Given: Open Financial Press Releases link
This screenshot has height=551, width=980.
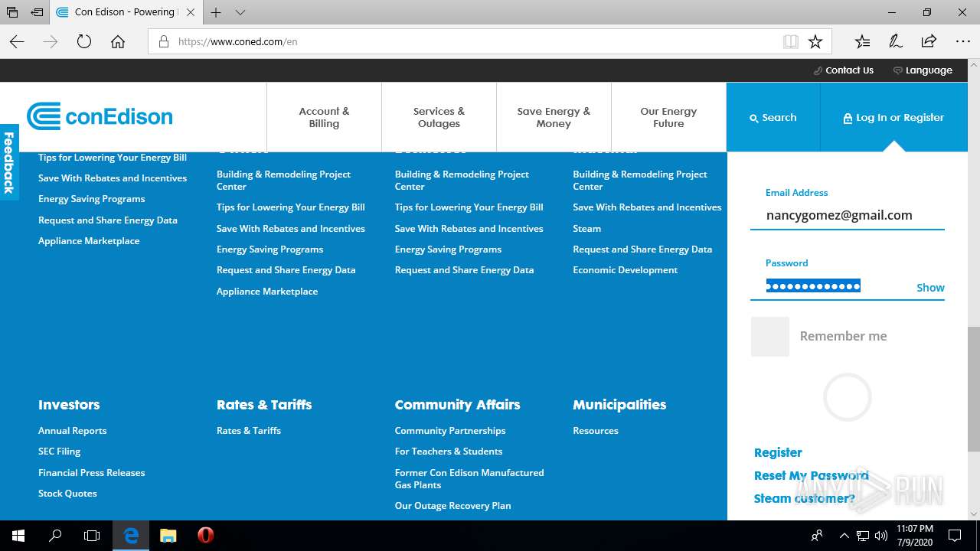Looking at the screenshot, I should (92, 473).
